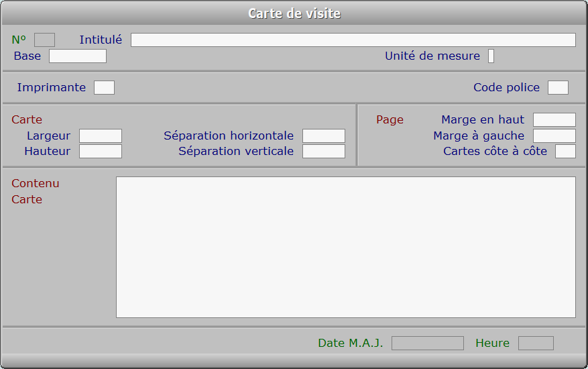Click the Carte de visite title bar

pyautogui.click(x=294, y=13)
